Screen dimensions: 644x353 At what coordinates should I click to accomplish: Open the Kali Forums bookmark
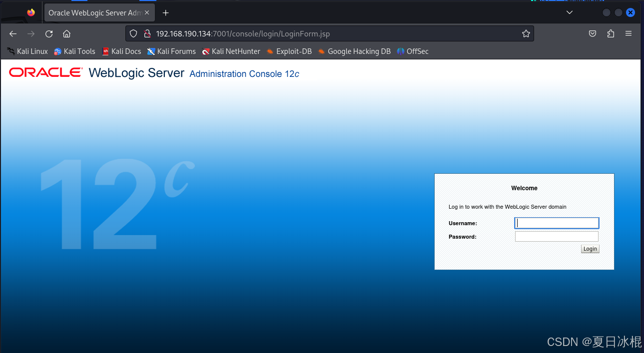171,51
